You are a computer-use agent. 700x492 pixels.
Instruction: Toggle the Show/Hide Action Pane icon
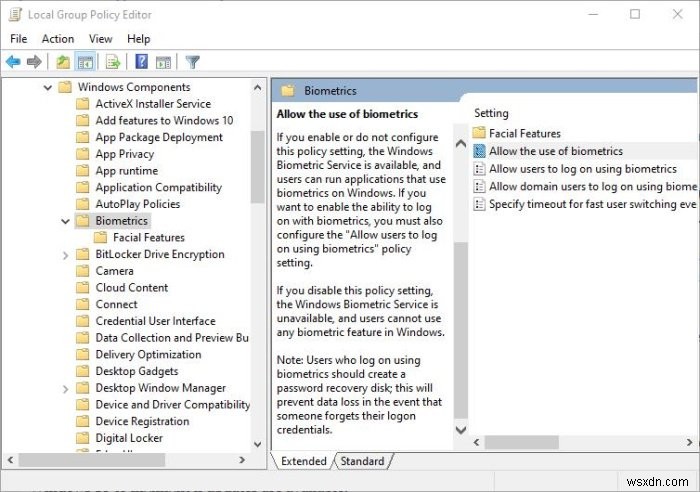pyautogui.click(x=163, y=62)
